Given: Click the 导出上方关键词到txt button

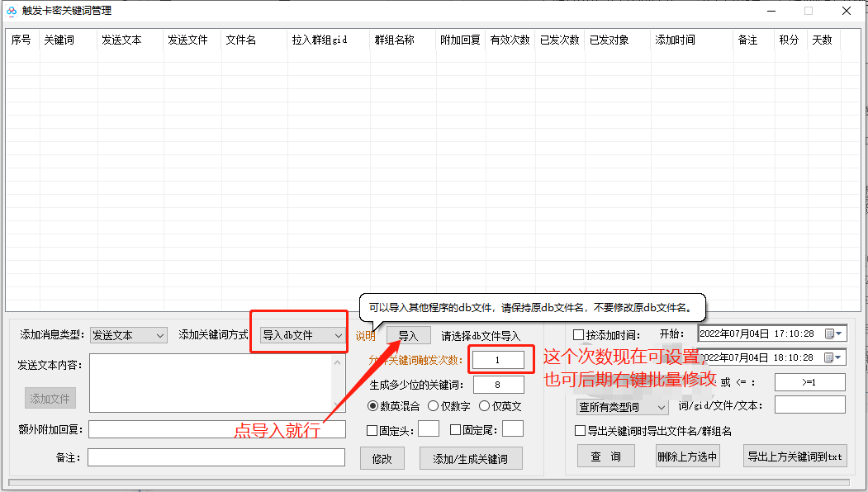Looking at the screenshot, I should 794,456.
